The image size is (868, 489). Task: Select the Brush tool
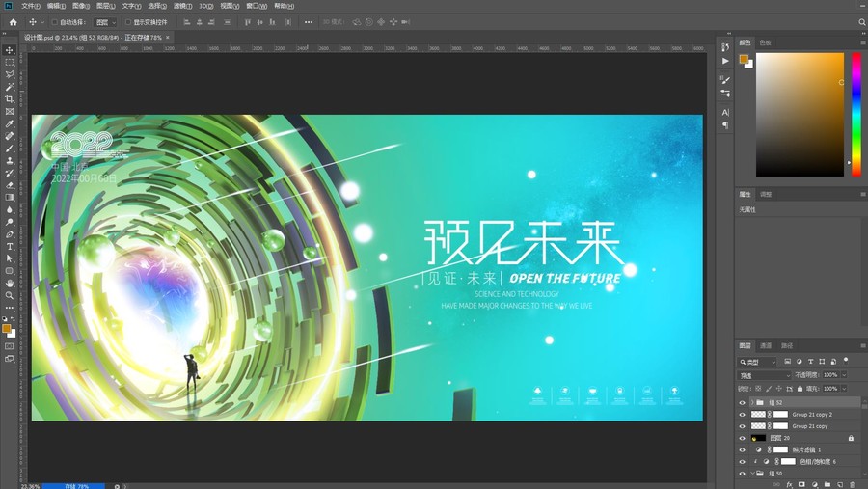[10, 149]
